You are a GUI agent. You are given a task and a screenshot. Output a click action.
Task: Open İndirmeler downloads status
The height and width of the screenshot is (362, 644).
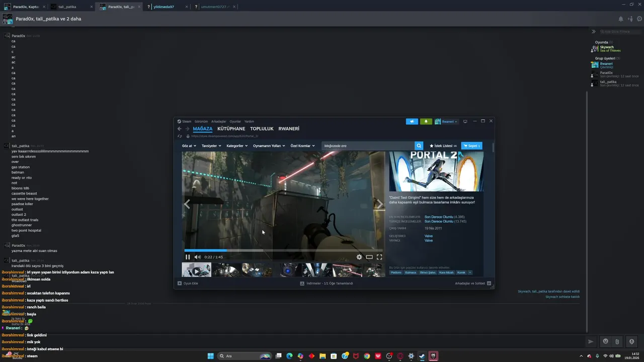[327, 283]
